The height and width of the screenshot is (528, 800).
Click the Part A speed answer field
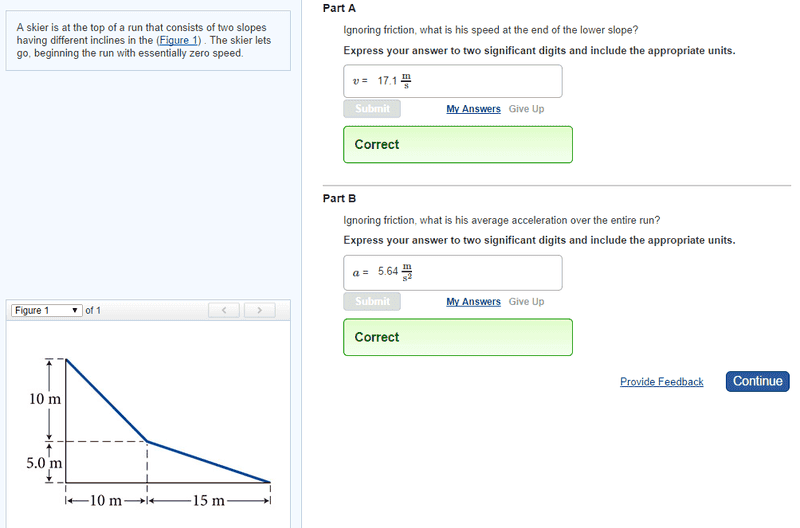click(x=452, y=81)
